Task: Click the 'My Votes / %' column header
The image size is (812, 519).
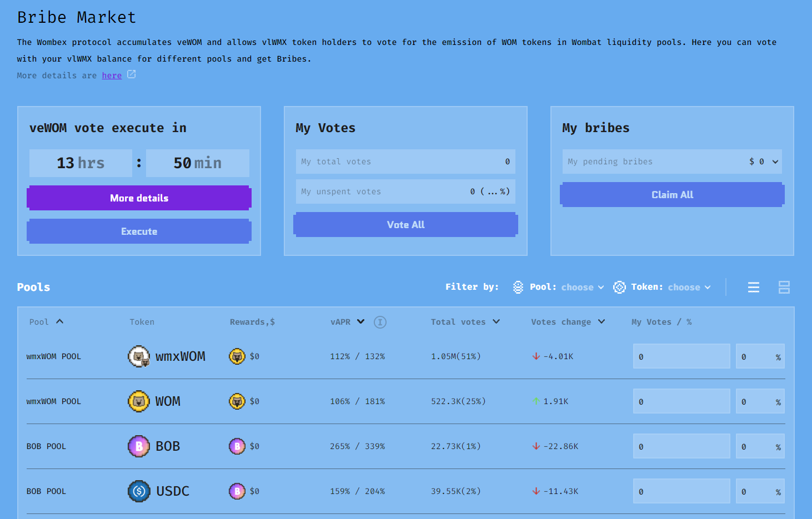Action: 661,322
